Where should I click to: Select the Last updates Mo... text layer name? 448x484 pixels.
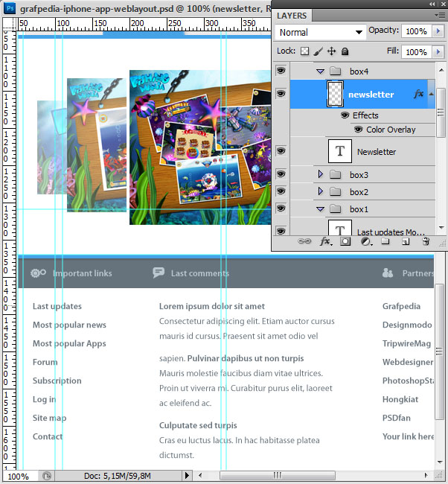coord(391,232)
